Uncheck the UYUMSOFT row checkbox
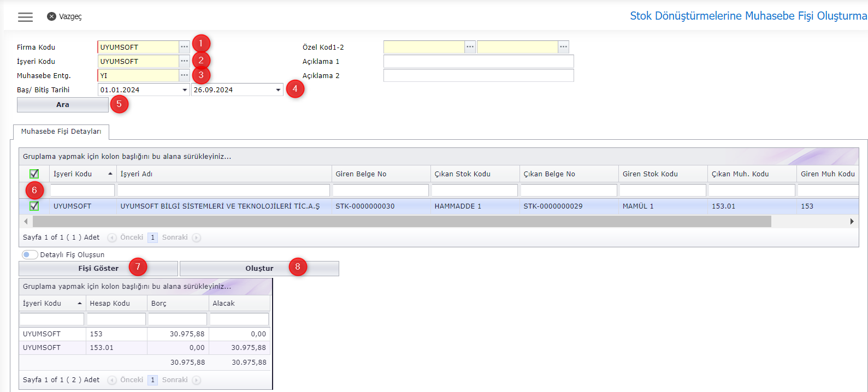The width and height of the screenshot is (868, 392). click(x=34, y=206)
